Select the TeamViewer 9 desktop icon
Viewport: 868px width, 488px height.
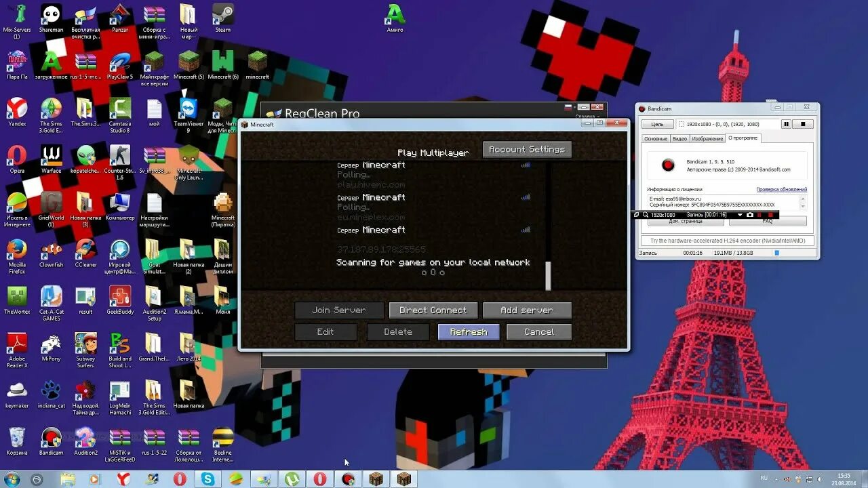189,115
